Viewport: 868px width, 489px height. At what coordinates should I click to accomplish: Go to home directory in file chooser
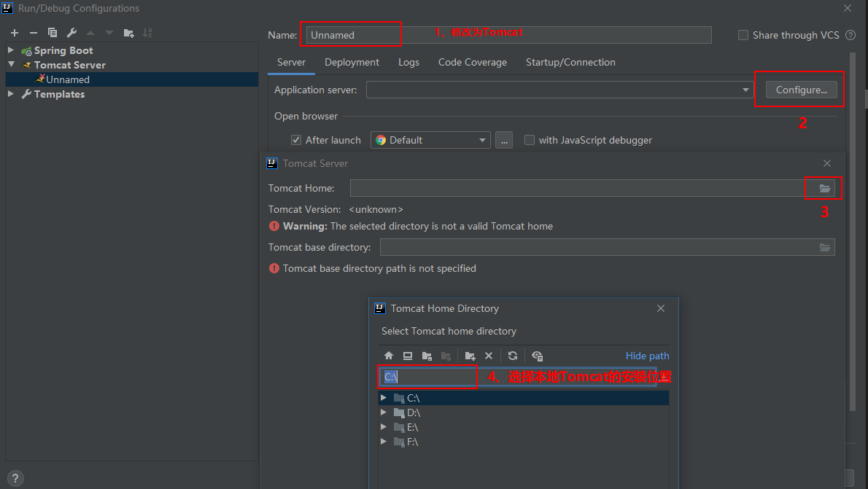[x=389, y=356]
